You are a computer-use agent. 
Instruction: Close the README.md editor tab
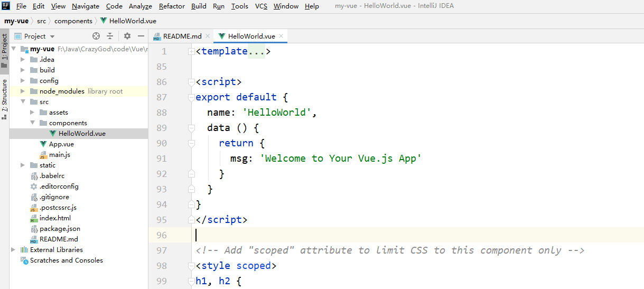point(208,36)
